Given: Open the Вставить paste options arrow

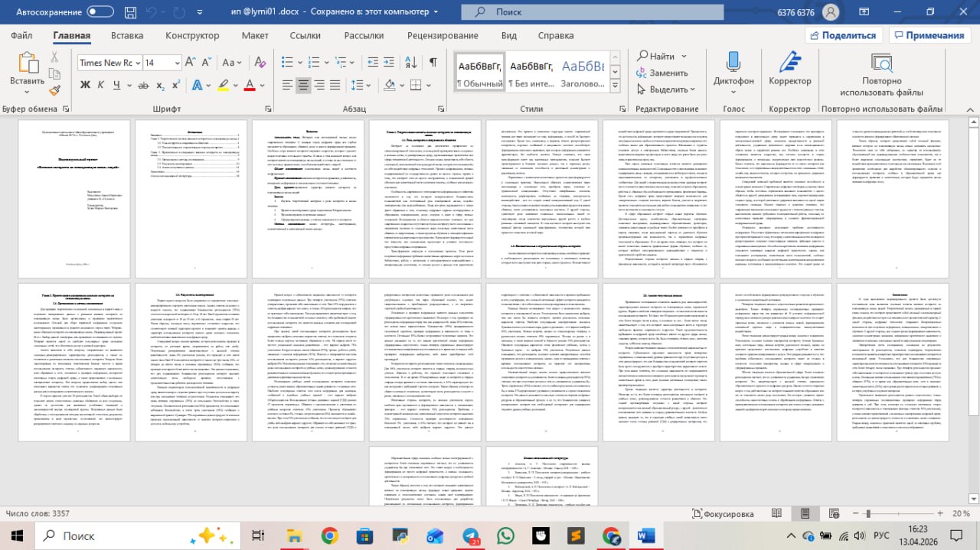Looking at the screenshot, I should [28, 93].
